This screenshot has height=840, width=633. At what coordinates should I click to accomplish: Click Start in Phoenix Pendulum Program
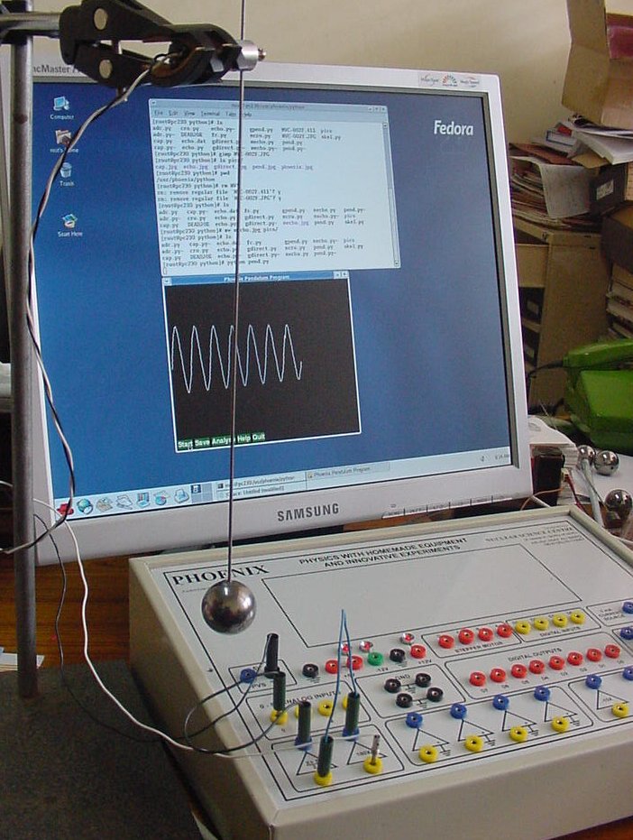tap(185, 444)
